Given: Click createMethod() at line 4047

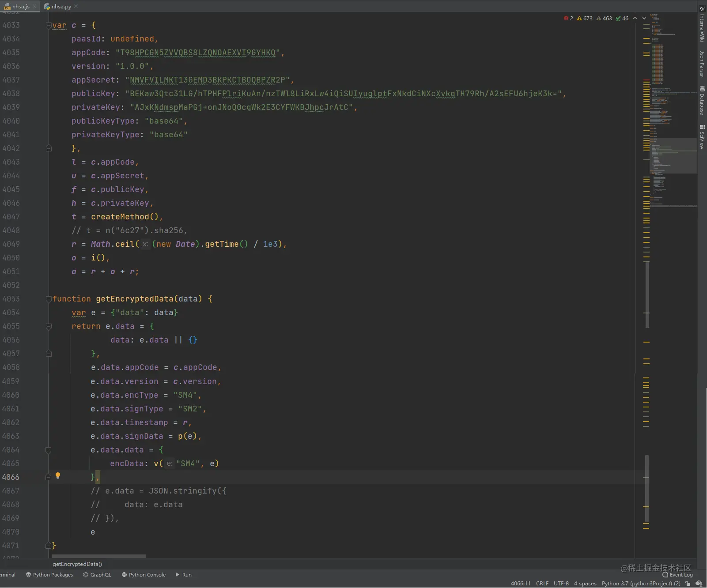Looking at the screenshot, I should [x=125, y=217].
